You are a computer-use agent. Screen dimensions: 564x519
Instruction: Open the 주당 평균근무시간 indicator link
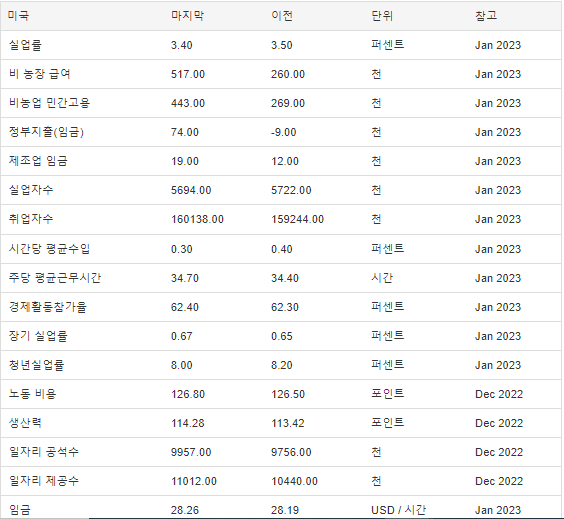(x=55, y=278)
